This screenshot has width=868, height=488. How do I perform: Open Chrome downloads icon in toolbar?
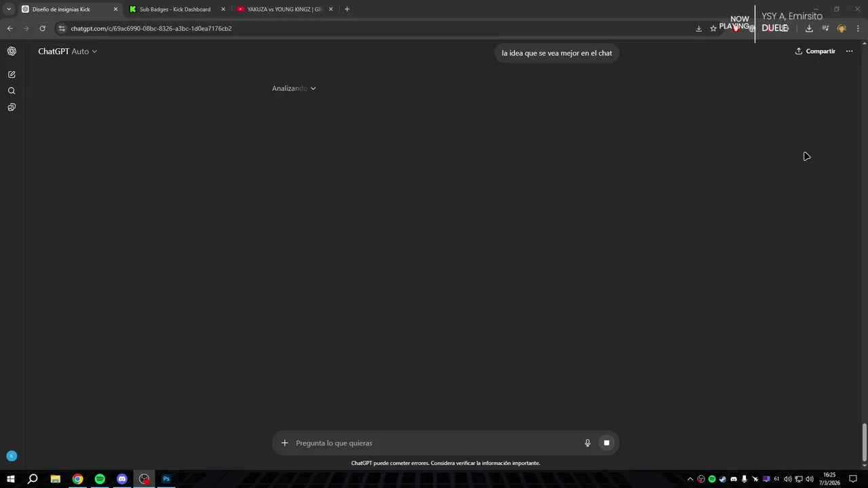pyautogui.click(x=809, y=28)
